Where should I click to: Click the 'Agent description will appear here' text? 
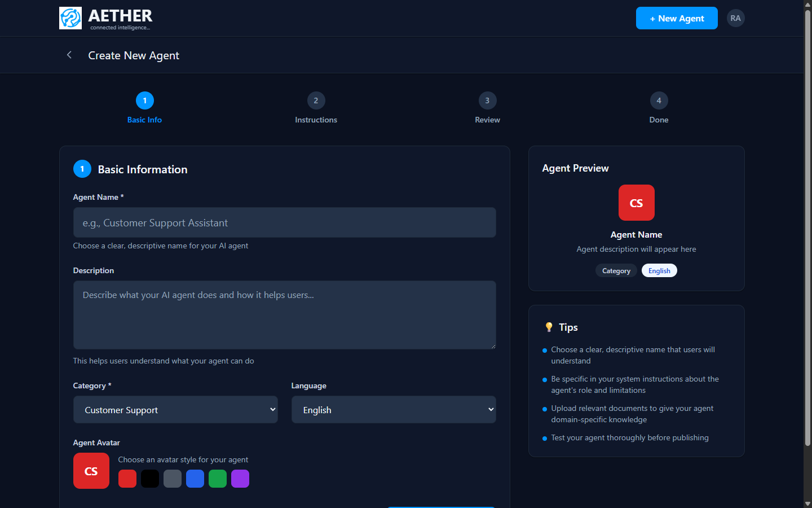click(x=636, y=249)
